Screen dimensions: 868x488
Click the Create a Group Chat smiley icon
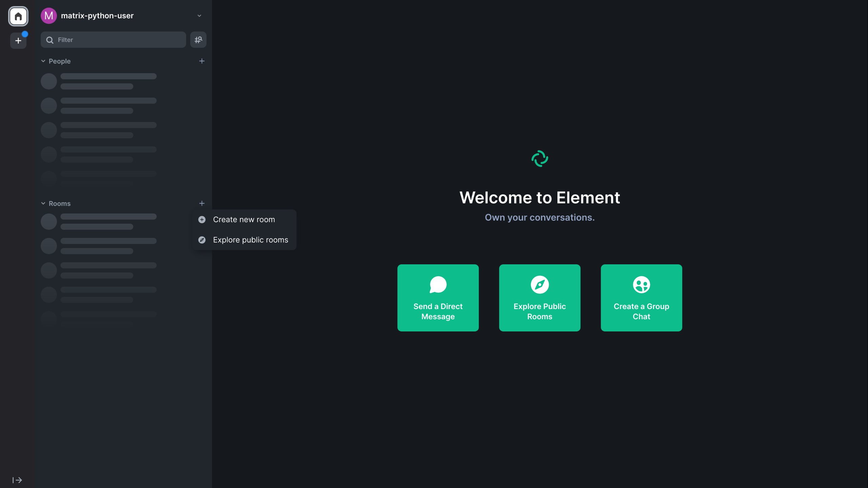642,285
